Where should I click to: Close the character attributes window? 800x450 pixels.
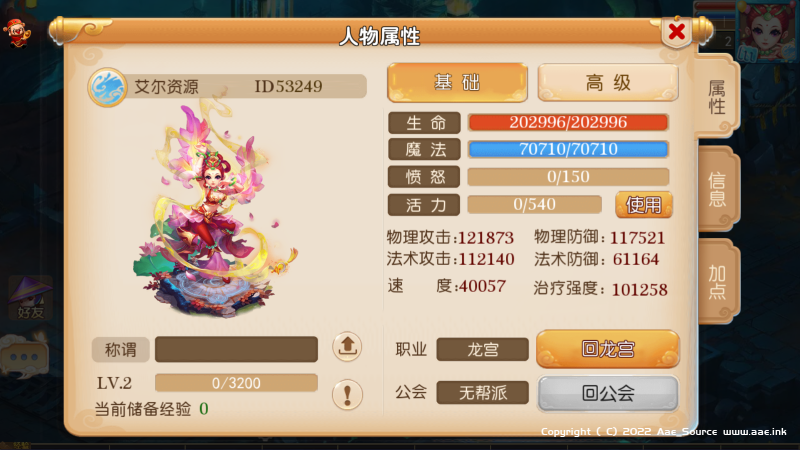(x=677, y=32)
